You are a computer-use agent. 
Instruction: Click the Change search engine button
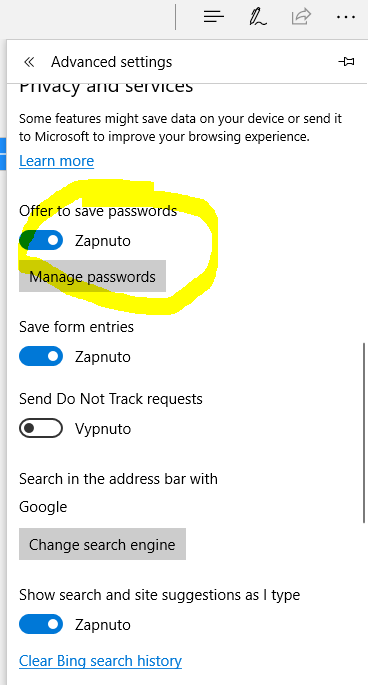coord(102,544)
